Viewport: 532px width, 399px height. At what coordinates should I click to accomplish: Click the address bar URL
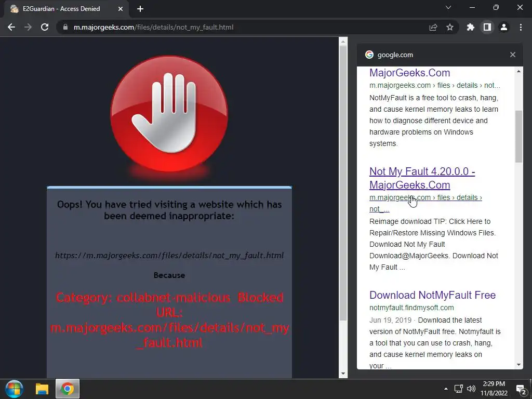coord(153,27)
